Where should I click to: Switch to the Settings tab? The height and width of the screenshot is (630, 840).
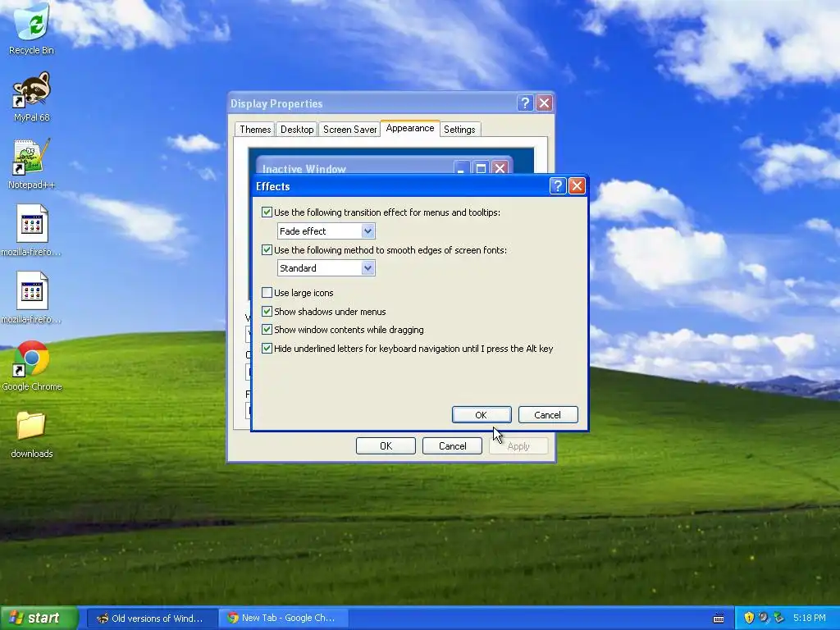pyautogui.click(x=459, y=129)
